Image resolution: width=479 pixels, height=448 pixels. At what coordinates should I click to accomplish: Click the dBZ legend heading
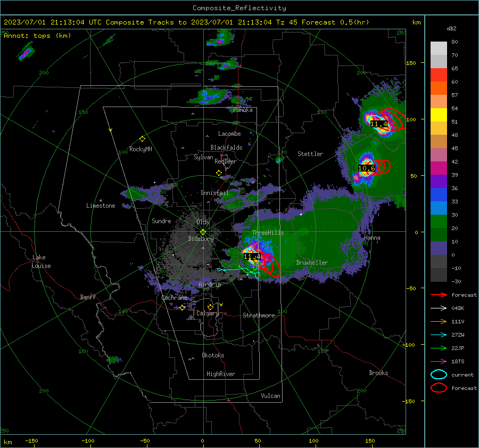(451, 29)
